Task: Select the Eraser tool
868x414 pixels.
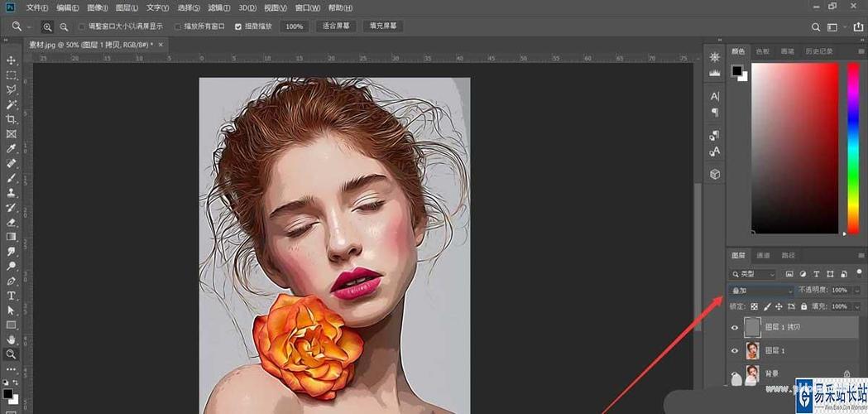Action: pyautogui.click(x=11, y=222)
